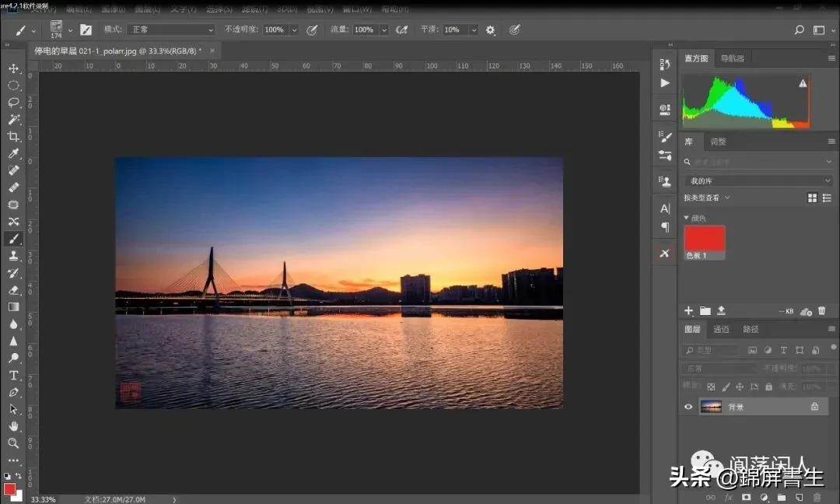Select the Crop tool
The width and height of the screenshot is (840, 504).
pyautogui.click(x=13, y=137)
